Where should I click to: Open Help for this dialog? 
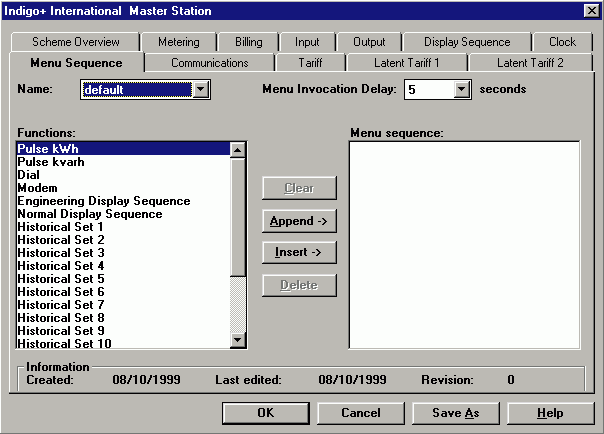[x=549, y=413]
